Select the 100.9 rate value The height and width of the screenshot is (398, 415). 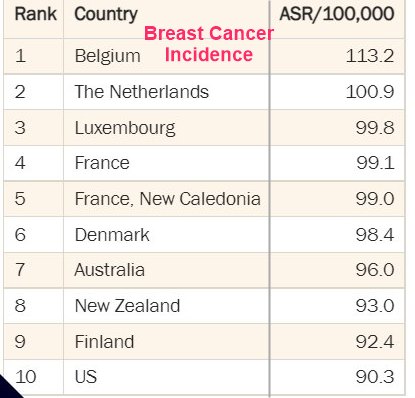click(370, 92)
